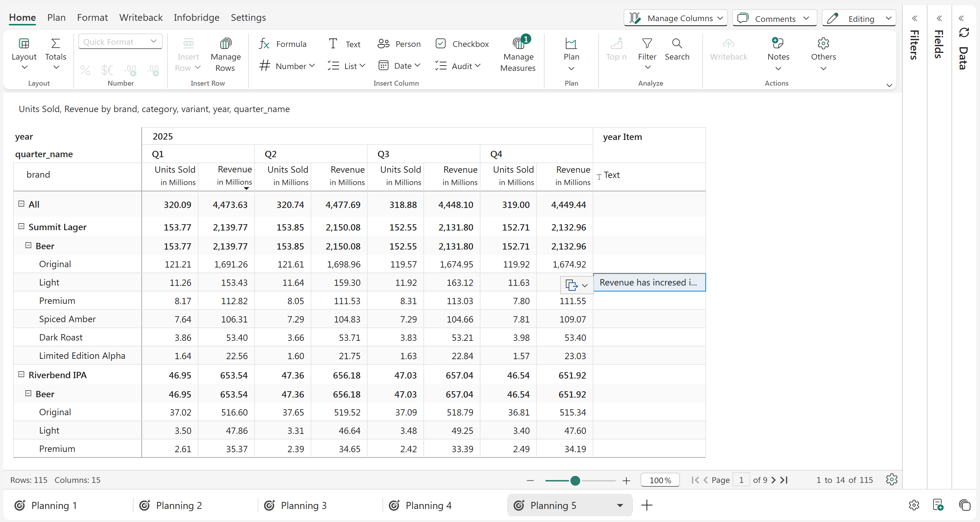Open the Filter funnel tool
The image size is (980, 522).
(x=647, y=43)
